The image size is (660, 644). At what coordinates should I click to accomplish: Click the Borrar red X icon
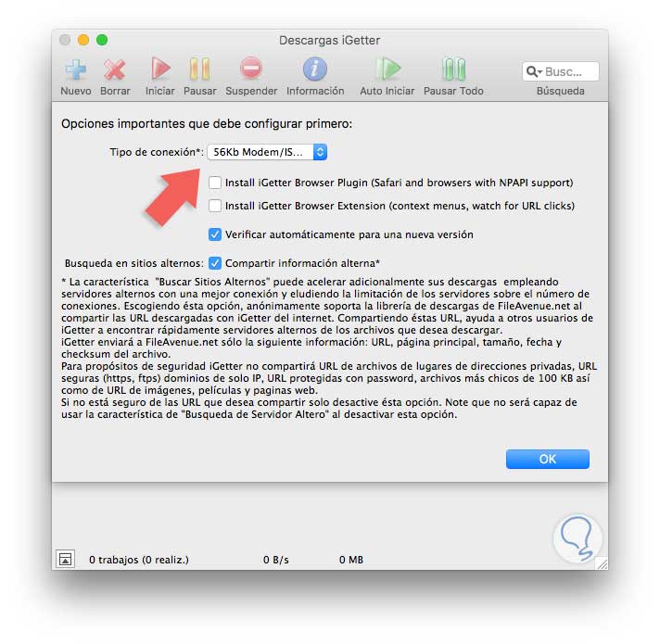[115, 69]
